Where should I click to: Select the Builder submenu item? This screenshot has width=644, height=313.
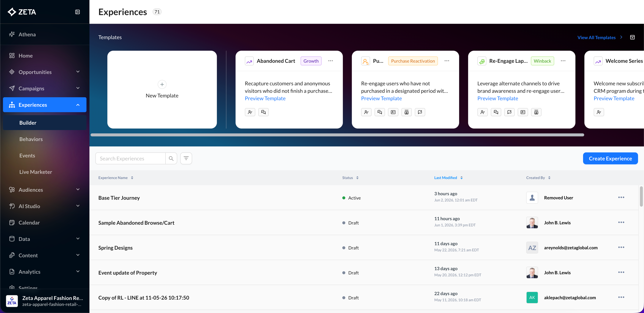[45, 123]
